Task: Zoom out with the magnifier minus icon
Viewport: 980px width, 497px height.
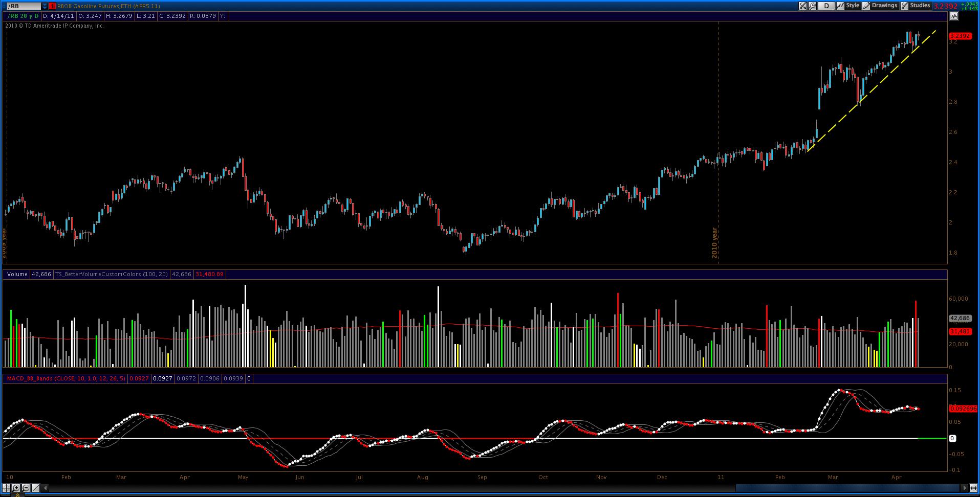Action: tap(26, 488)
